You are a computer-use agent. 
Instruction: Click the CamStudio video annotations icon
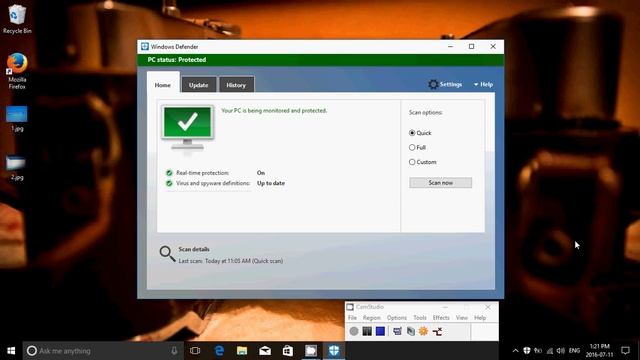tap(411, 331)
